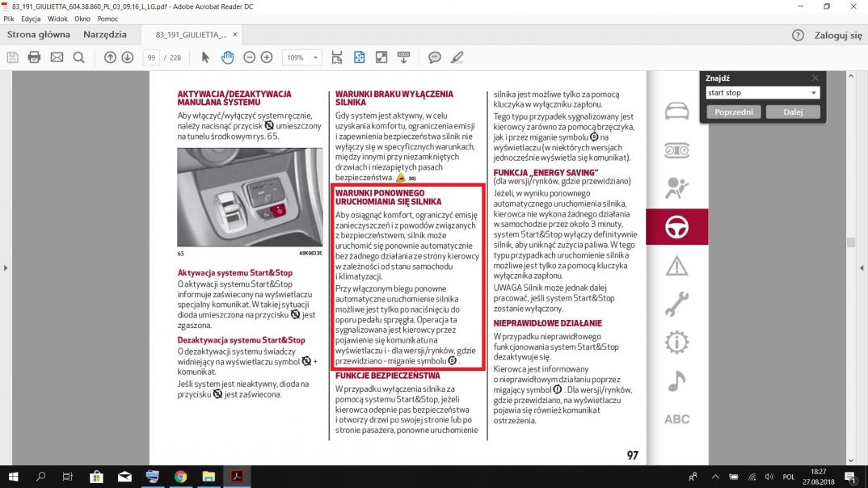Click scrollbar down arrow
The height and width of the screenshot is (488, 868).
coord(851,461)
